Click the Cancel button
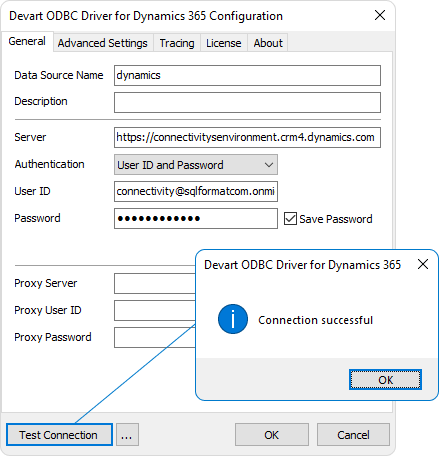The height and width of the screenshot is (456, 439). pyautogui.click(x=353, y=435)
